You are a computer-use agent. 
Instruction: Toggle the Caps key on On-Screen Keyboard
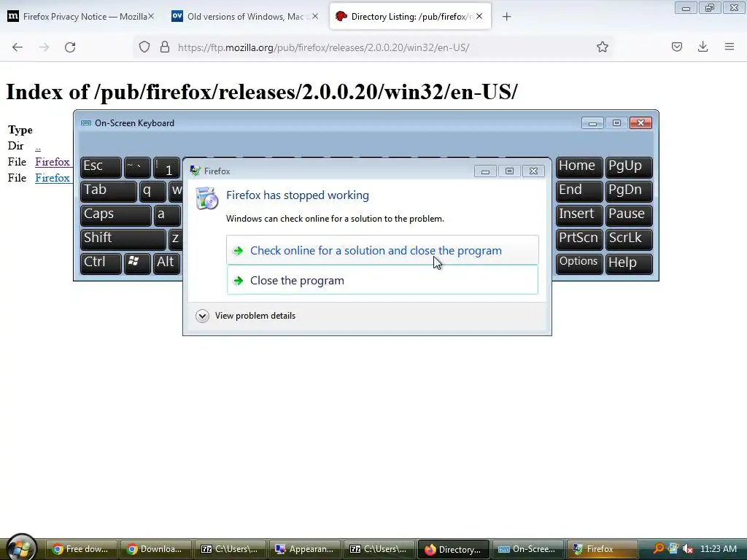click(x=116, y=215)
